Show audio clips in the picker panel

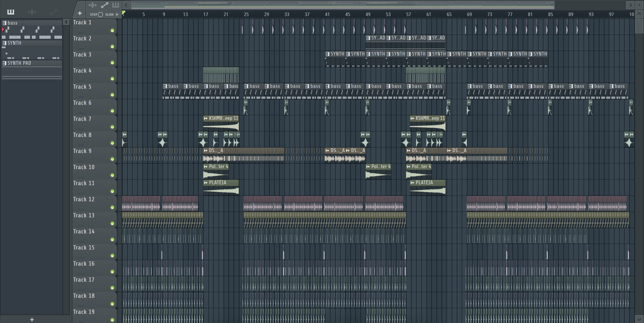[32, 12]
